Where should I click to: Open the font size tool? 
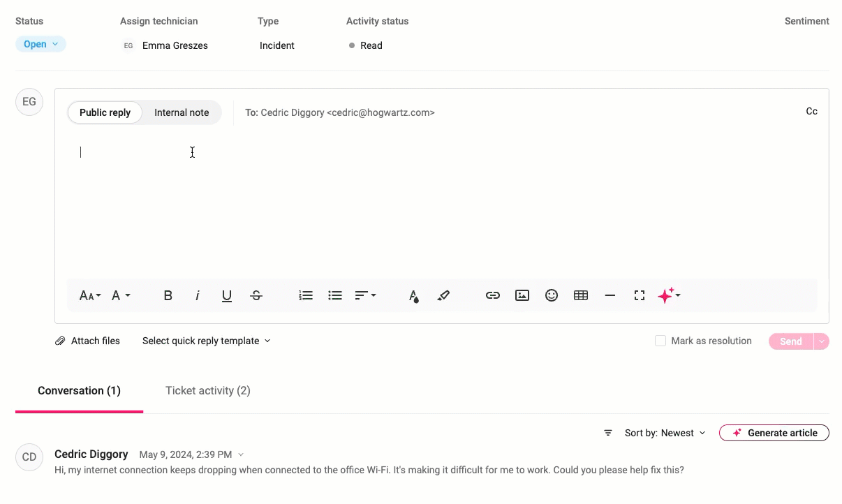[89, 296]
